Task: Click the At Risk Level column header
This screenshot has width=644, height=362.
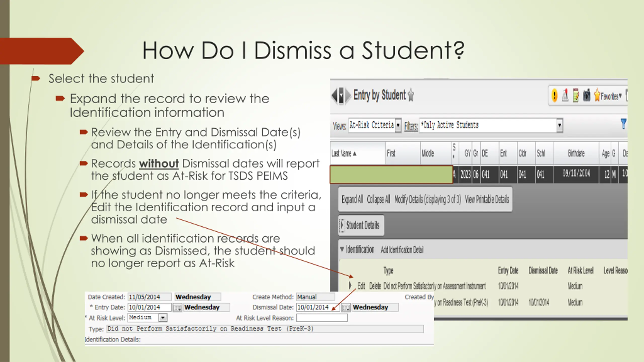Action: click(x=581, y=270)
